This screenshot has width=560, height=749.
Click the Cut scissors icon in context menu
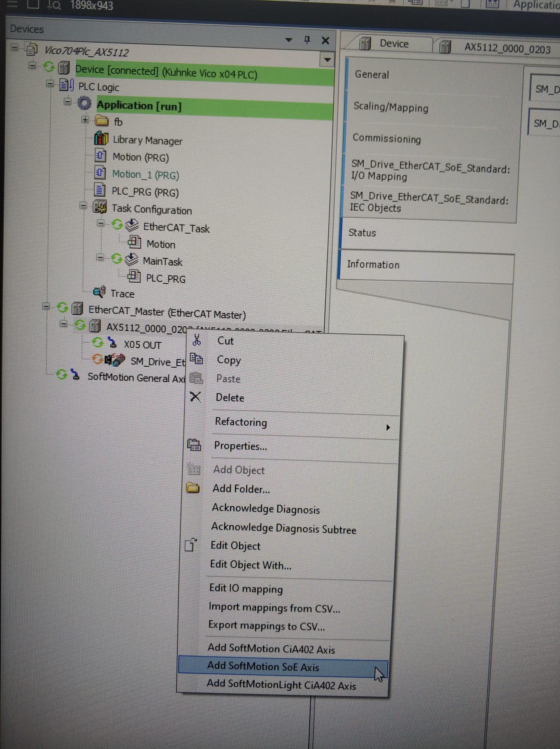197,340
